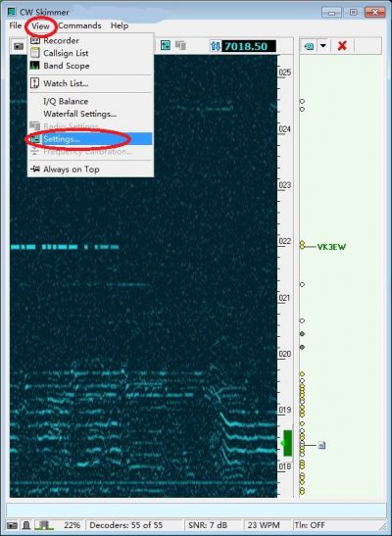Image resolution: width=392 pixels, height=536 pixels.
Task: Open the Help menu
Action: 120,25
